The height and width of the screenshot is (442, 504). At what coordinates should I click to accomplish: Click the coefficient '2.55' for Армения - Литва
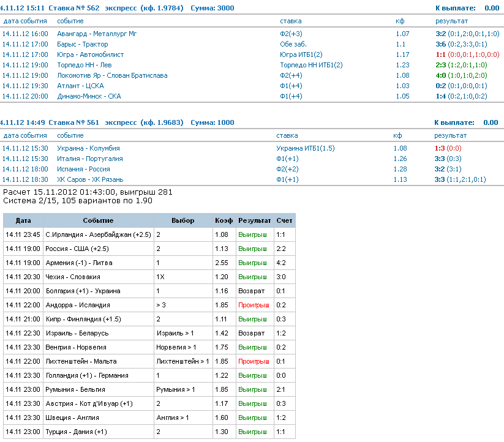point(222,263)
